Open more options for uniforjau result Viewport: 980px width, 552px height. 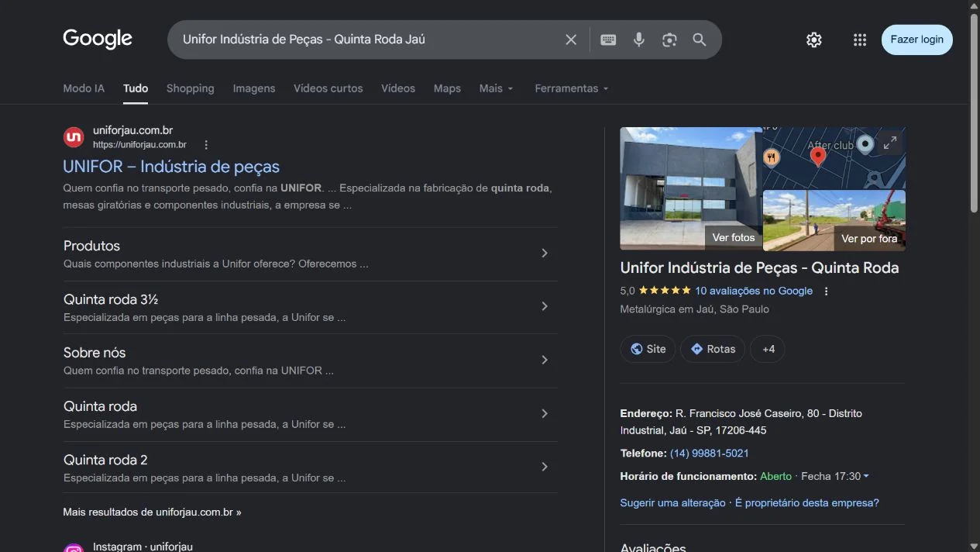click(206, 145)
